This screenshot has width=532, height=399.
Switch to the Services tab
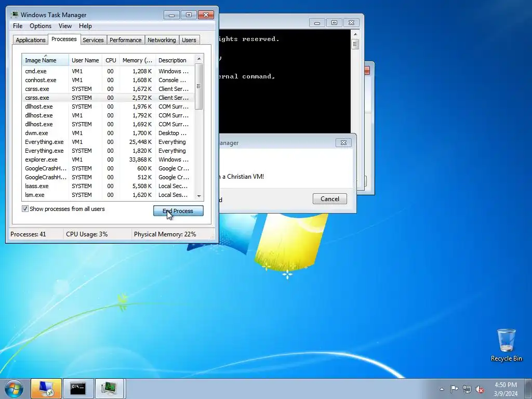coord(94,40)
